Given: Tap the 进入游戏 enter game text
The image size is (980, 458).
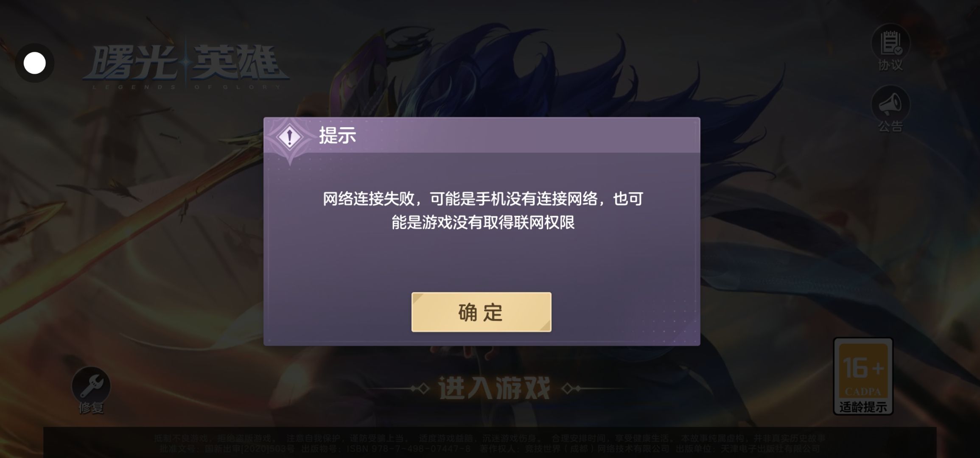Looking at the screenshot, I should 494,388.
